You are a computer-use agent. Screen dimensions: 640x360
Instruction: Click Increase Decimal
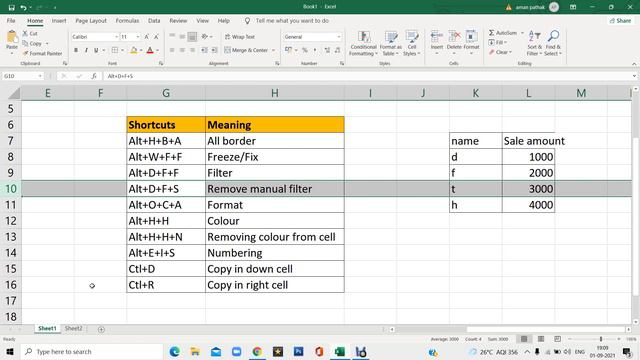click(327, 50)
